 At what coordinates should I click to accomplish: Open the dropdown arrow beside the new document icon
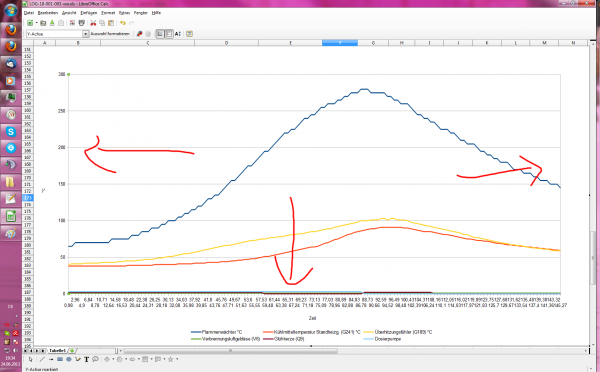pyautogui.click(x=37, y=23)
